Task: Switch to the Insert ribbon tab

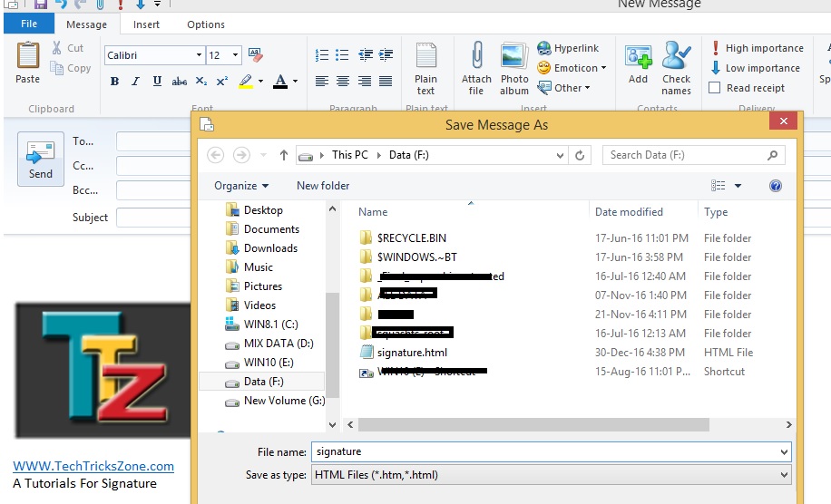Action: click(146, 24)
